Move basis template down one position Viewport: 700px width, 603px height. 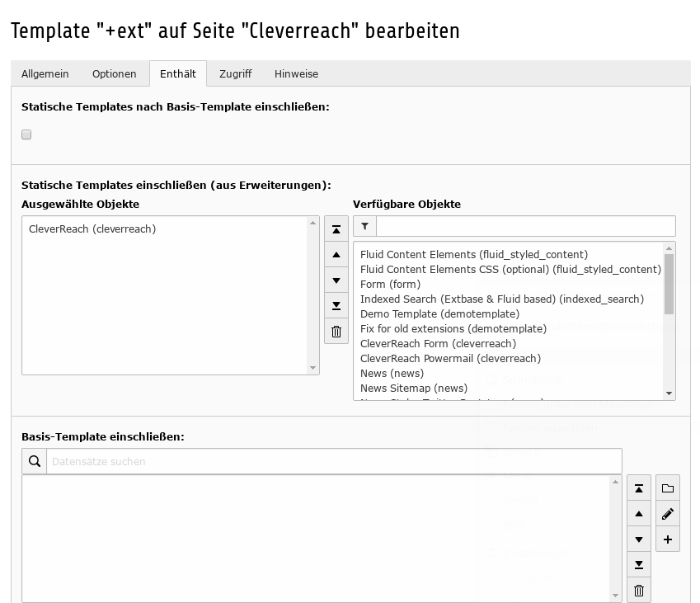pos(639,539)
